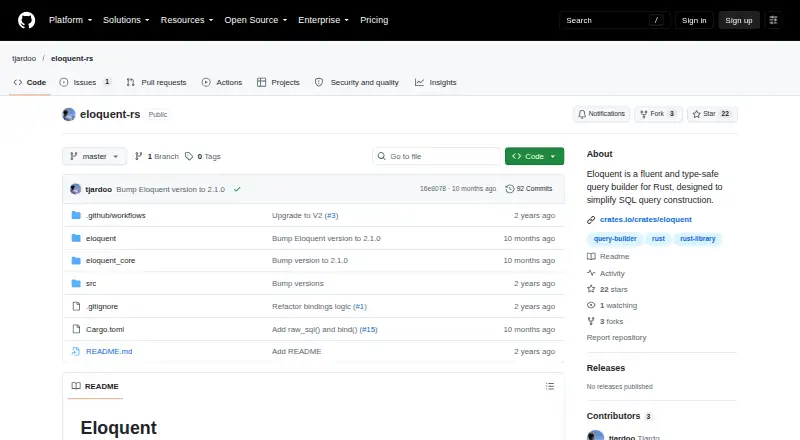Open the crates.io/crates/eloquent link
Image resolution: width=800 pixels, height=440 pixels.
coord(645,219)
